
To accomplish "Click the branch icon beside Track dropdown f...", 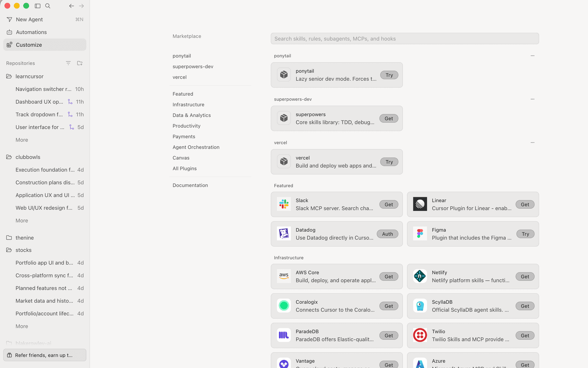I will [70, 114].
